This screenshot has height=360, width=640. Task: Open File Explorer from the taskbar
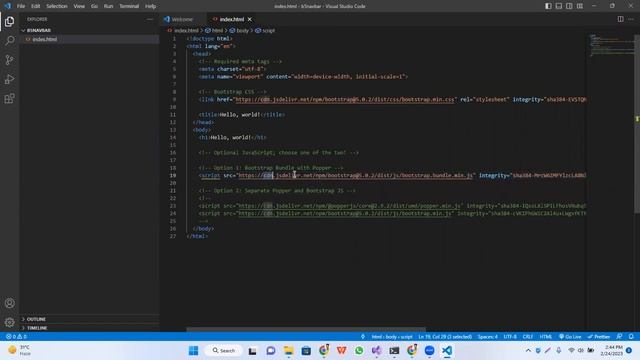[289, 351]
